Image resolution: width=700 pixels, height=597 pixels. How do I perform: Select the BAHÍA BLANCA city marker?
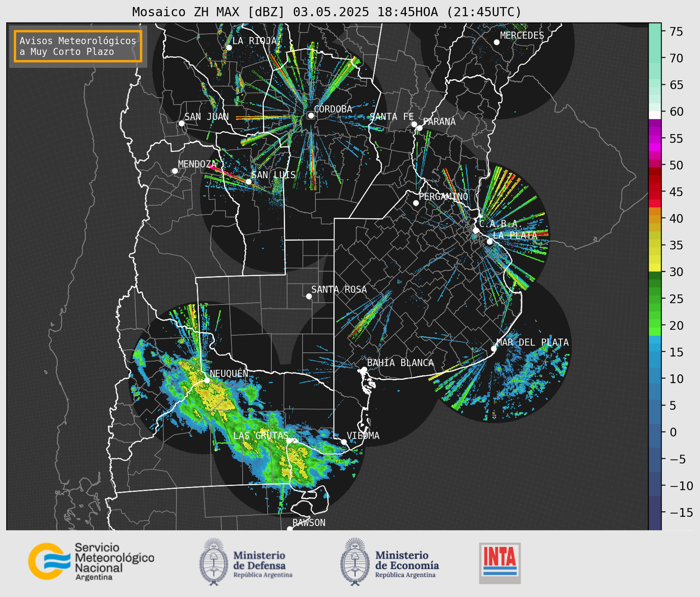pos(364,369)
